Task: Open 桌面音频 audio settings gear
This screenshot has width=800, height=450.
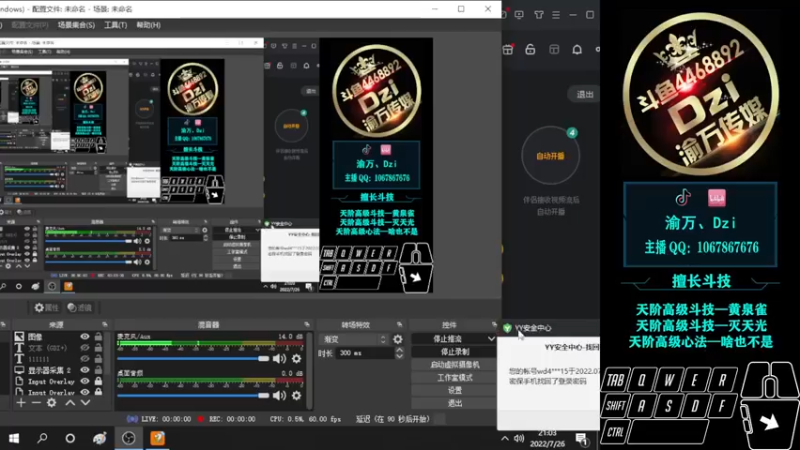Action: (296, 395)
